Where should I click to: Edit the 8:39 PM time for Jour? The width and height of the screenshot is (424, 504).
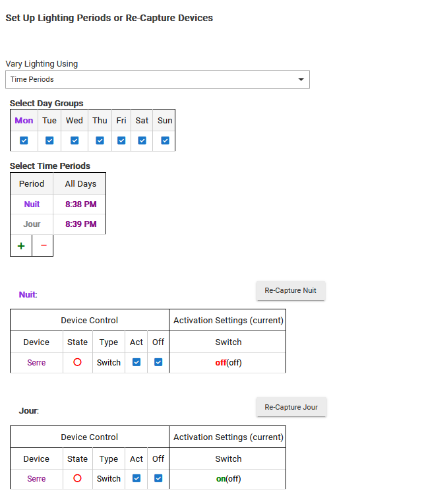click(x=80, y=224)
